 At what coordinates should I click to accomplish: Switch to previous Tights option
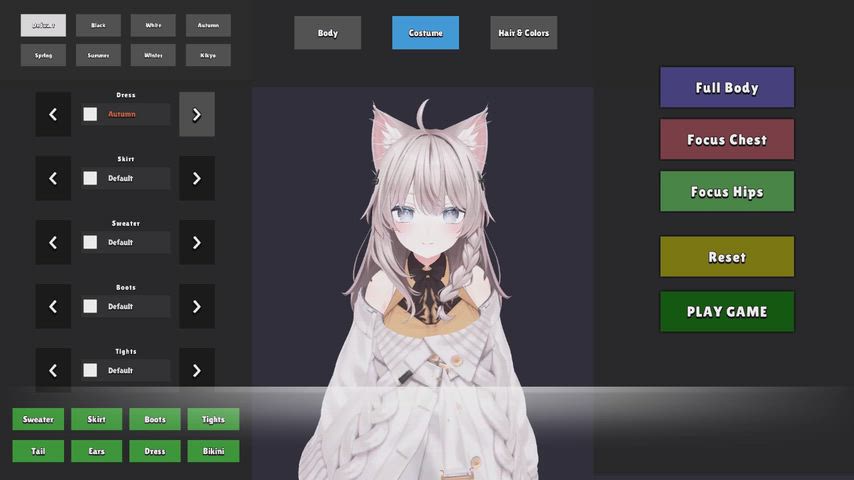click(x=53, y=370)
